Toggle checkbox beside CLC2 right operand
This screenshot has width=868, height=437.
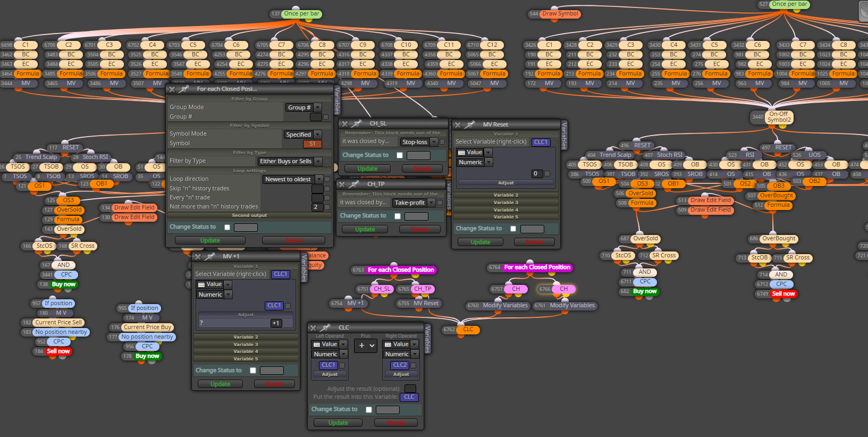413,365
